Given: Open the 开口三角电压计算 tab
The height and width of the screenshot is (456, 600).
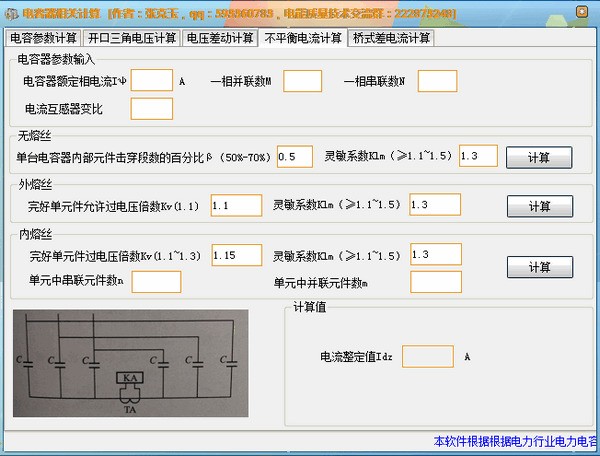Looking at the screenshot, I should click(x=131, y=39).
